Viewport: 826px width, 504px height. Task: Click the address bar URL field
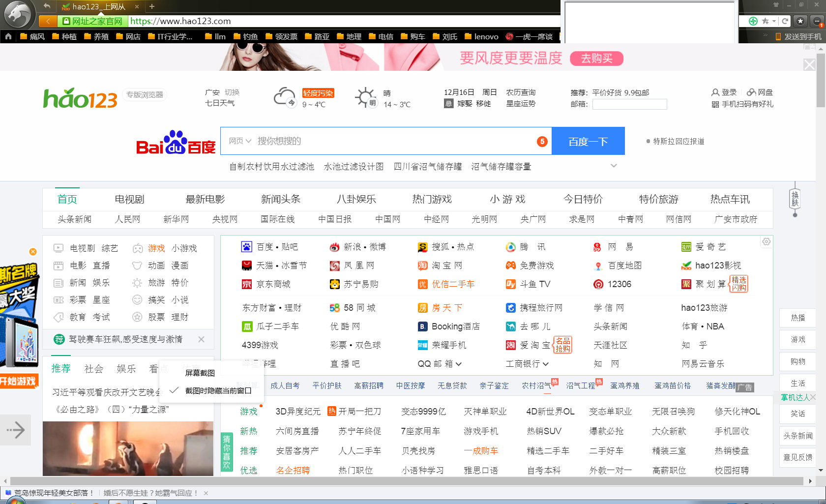click(344, 21)
